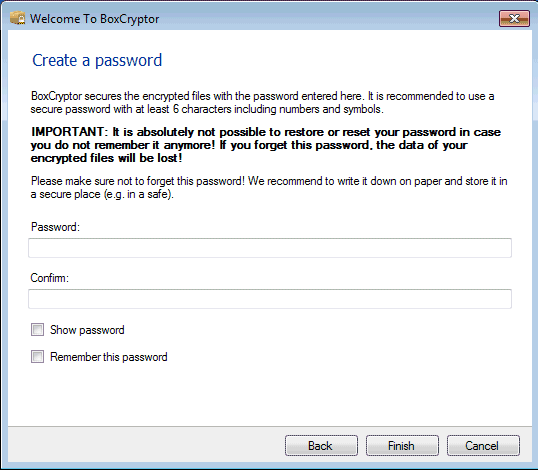Click the "Show password" label text
The width and height of the screenshot is (538, 470).
click(x=87, y=330)
